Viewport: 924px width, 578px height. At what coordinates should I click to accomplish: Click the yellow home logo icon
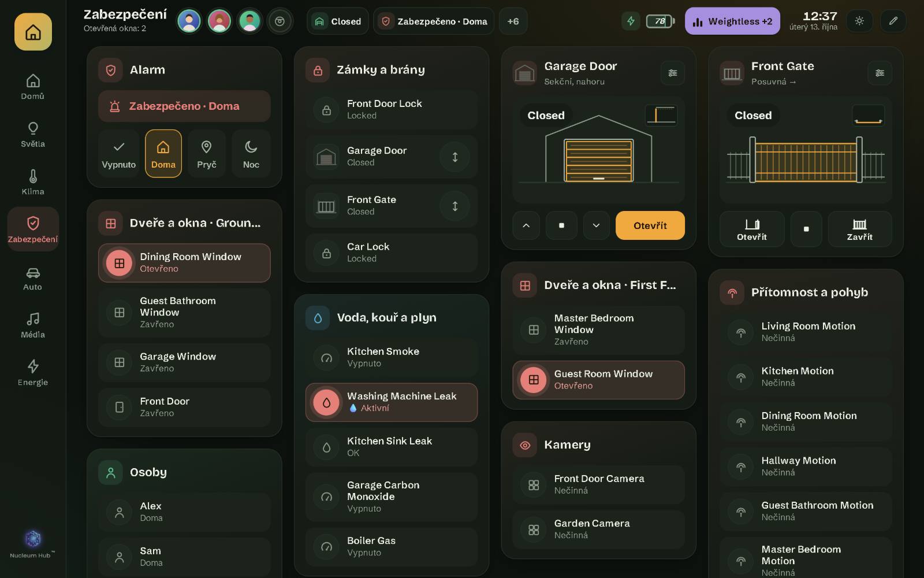pos(33,32)
